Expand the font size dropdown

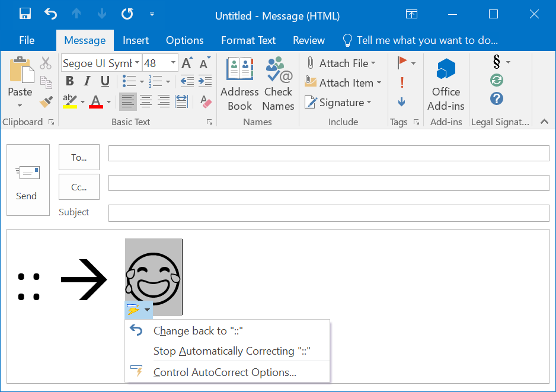[173, 63]
